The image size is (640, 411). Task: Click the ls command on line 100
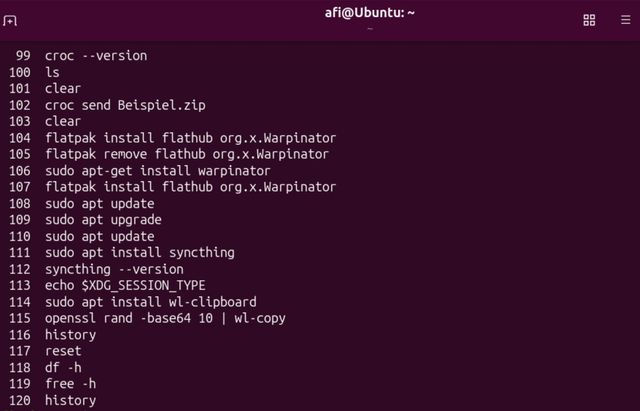52,73
